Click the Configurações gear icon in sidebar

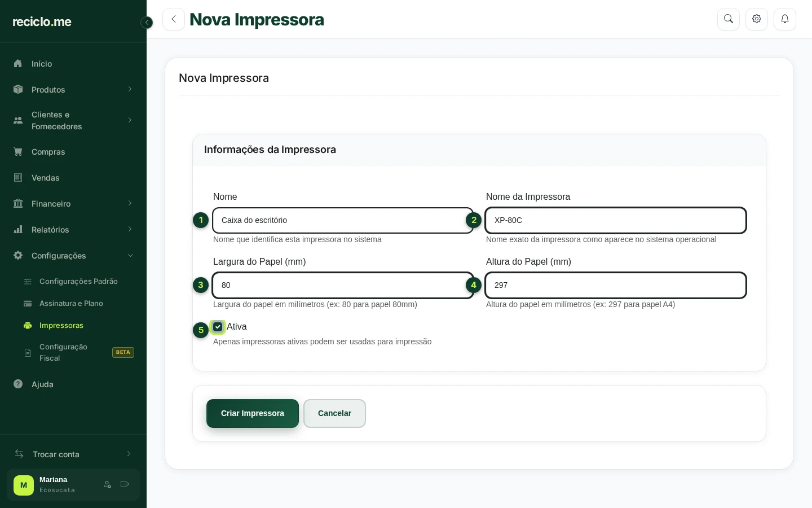click(x=18, y=255)
